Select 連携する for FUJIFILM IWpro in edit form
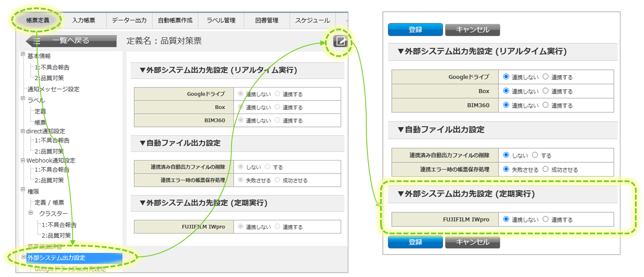 click(546, 219)
